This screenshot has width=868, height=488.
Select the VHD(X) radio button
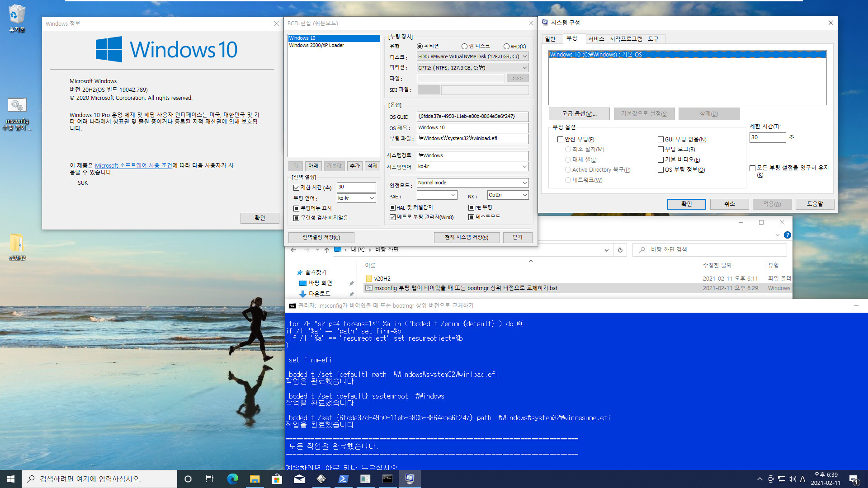(506, 46)
